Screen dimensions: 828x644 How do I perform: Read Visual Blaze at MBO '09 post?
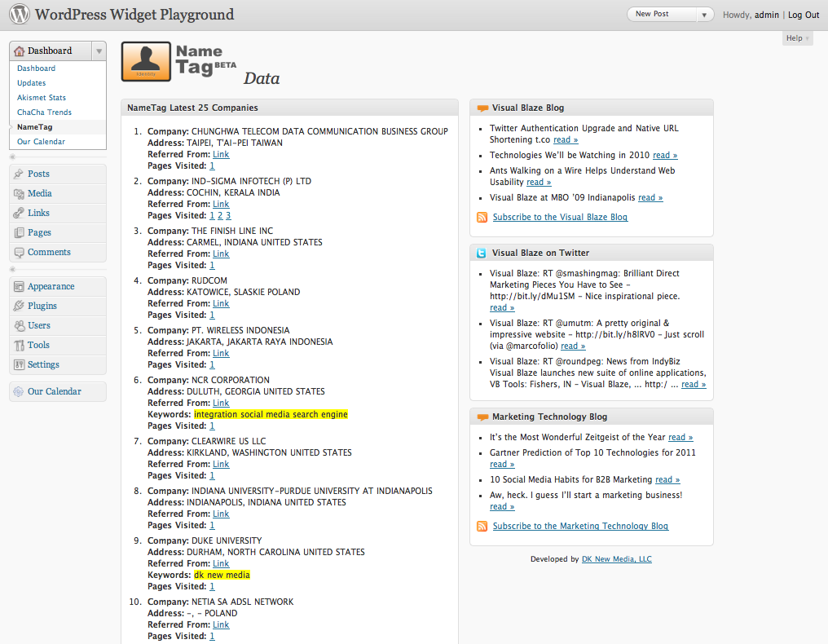point(650,197)
